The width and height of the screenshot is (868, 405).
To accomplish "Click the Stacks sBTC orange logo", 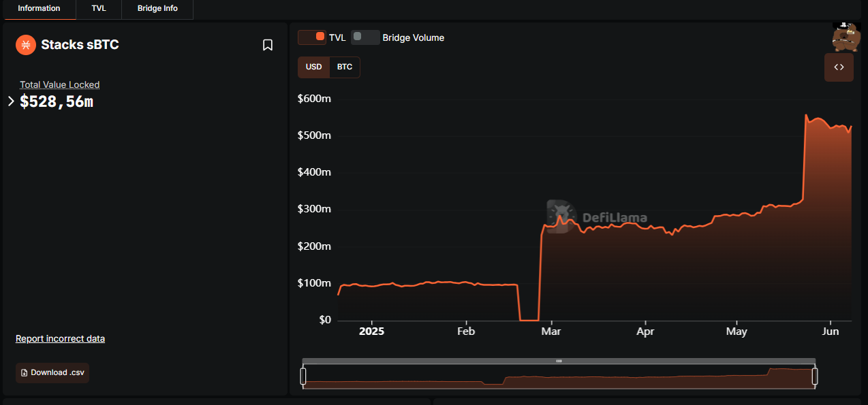I will (x=26, y=45).
